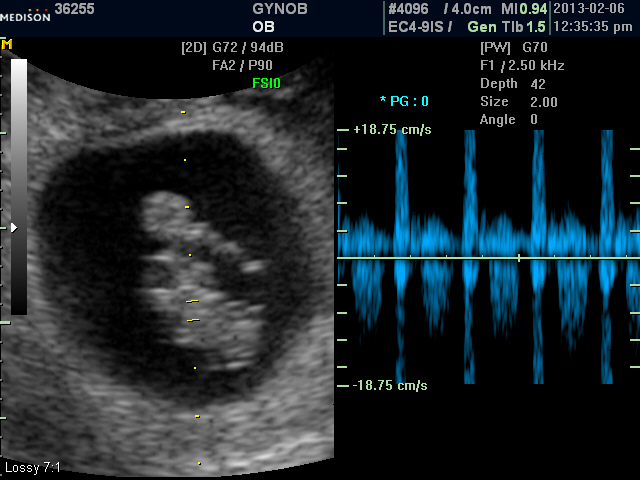
Task: Click the white triangle on the grayscale bar
Action: click(13, 228)
